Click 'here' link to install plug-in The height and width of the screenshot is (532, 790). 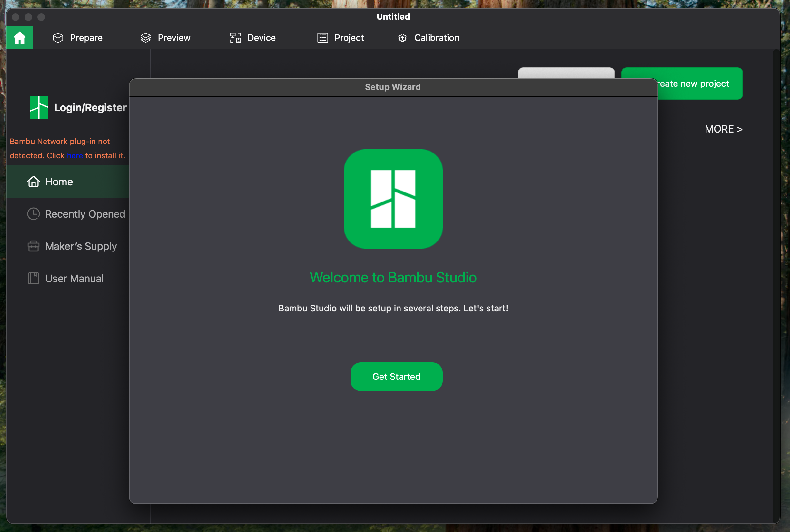click(x=75, y=155)
